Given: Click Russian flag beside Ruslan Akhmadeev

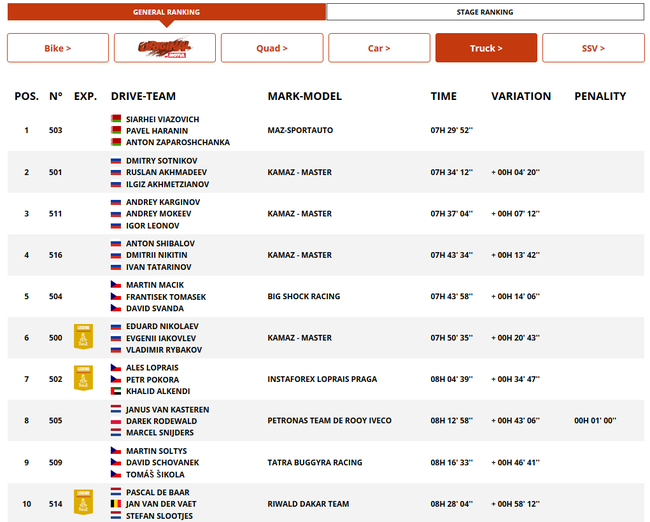Looking at the screenshot, I should coord(116,172).
